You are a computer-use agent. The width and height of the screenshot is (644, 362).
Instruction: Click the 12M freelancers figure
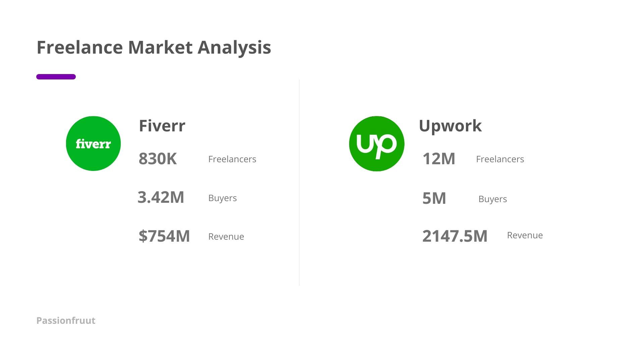[x=439, y=159]
